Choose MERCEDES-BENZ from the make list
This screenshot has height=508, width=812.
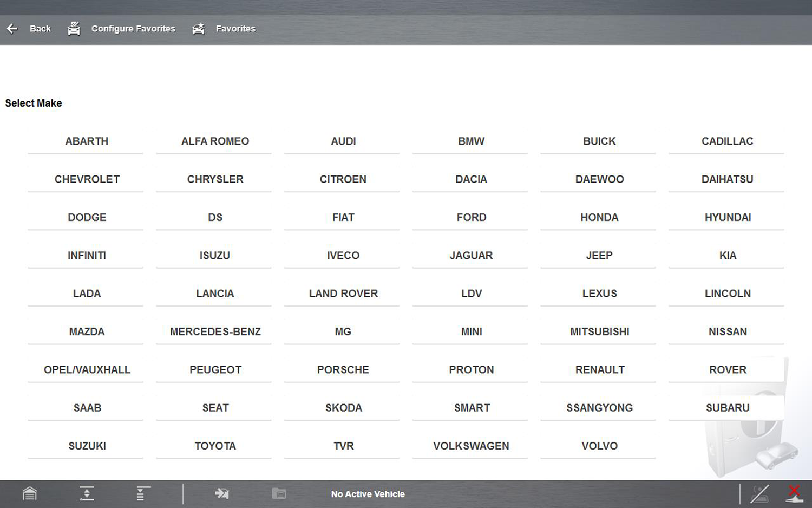[215, 332]
